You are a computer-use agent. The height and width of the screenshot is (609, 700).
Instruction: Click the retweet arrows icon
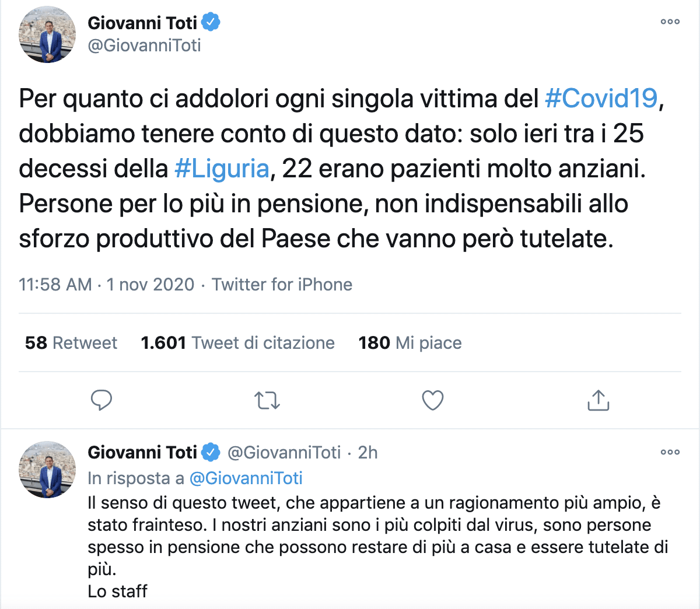coord(267,400)
